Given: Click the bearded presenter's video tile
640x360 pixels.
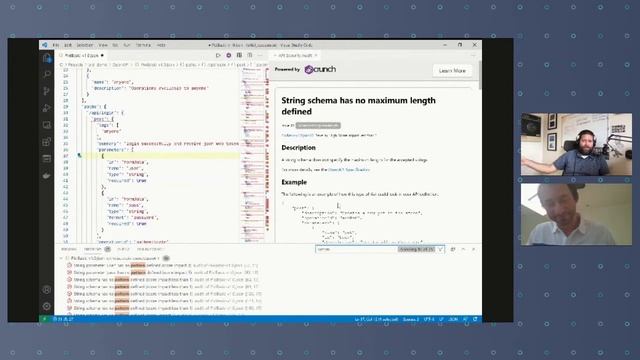Looking at the screenshot, I should pyautogui.click(x=576, y=144).
